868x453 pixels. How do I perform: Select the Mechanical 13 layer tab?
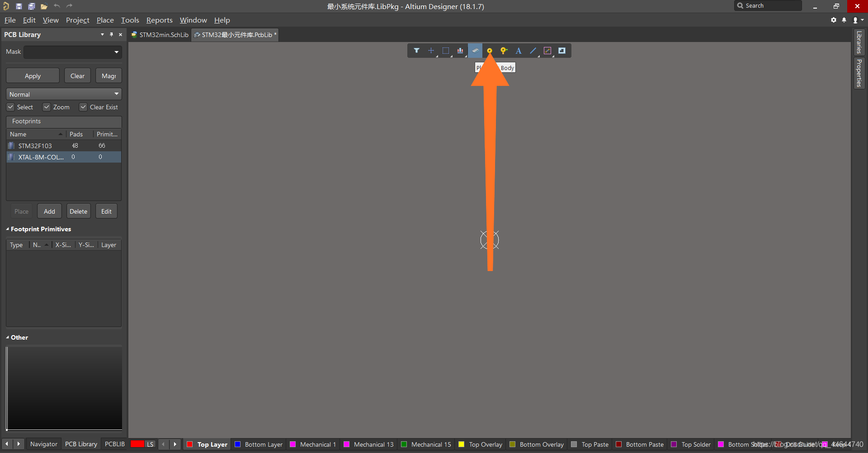[369, 444]
